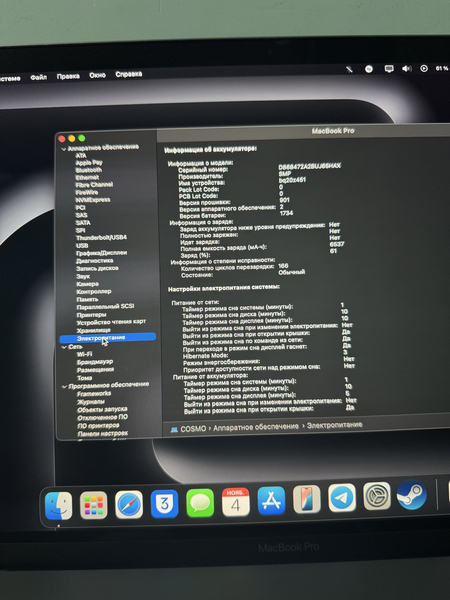Select ATA in the sidebar
The height and width of the screenshot is (600, 450).
tap(81, 155)
